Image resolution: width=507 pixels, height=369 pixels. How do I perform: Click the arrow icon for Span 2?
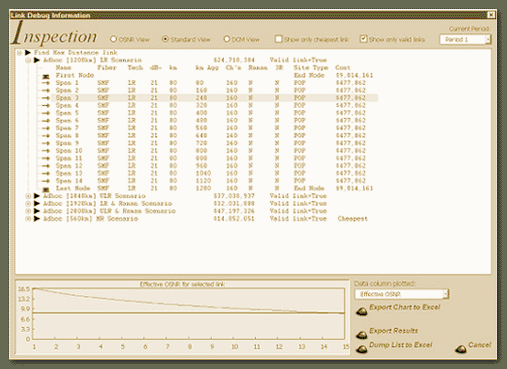click(x=46, y=90)
